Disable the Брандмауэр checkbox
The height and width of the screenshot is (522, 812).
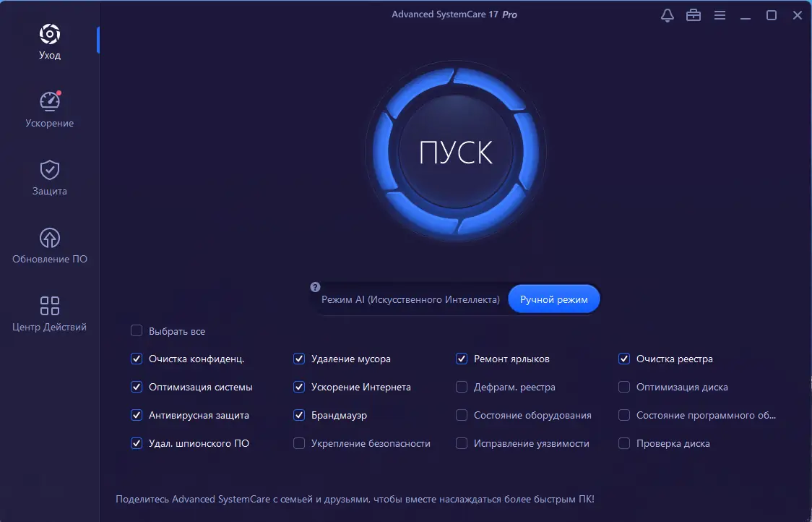[298, 415]
